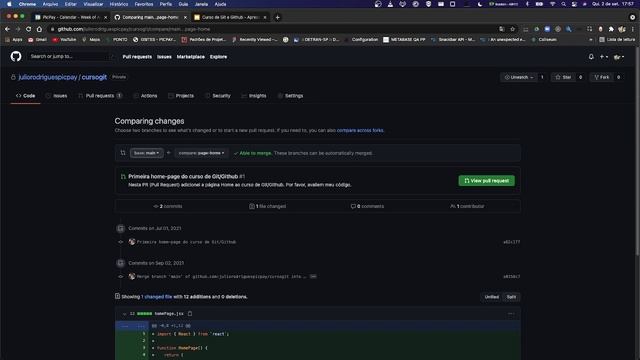Click the commit avatar beside the Merge branch commit
Image resolution: width=640 pixels, height=360 pixels.
132,276
